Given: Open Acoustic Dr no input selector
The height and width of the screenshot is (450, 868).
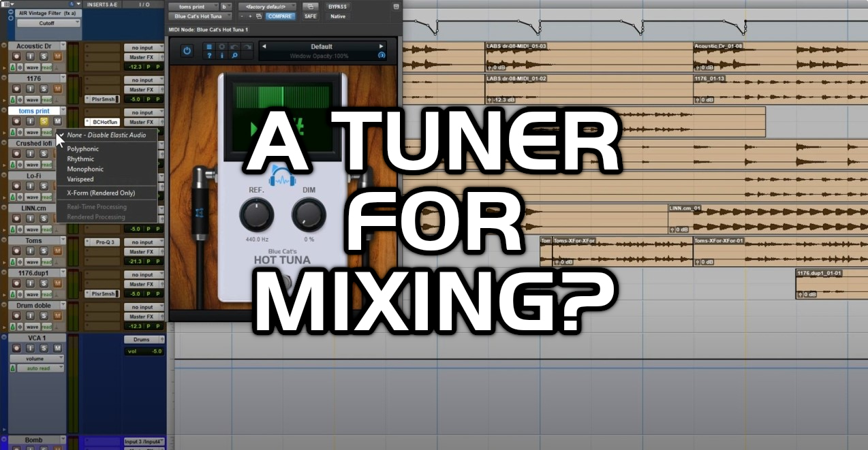Looking at the screenshot, I should [x=144, y=48].
